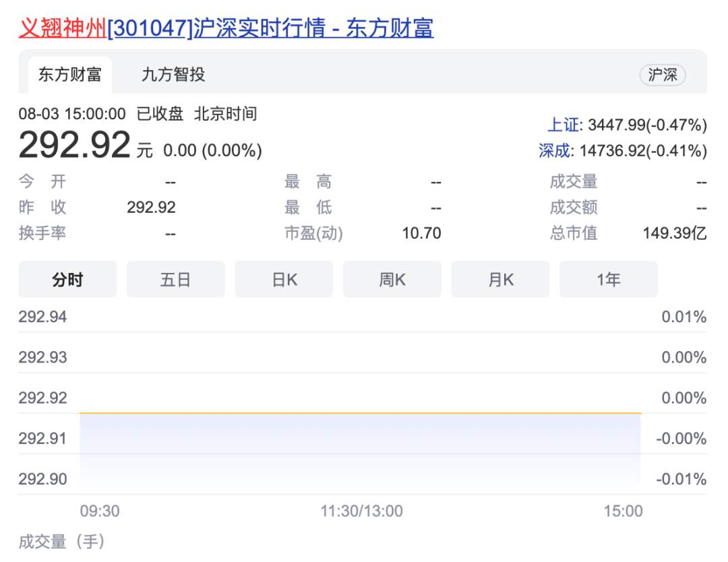
Task: Click the 沪深 market badge
Action: (x=662, y=75)
